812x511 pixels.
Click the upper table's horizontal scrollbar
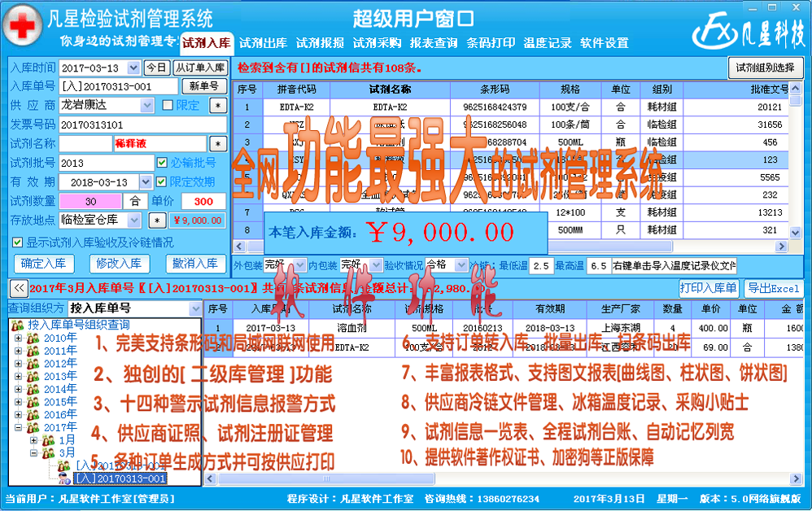510,247
